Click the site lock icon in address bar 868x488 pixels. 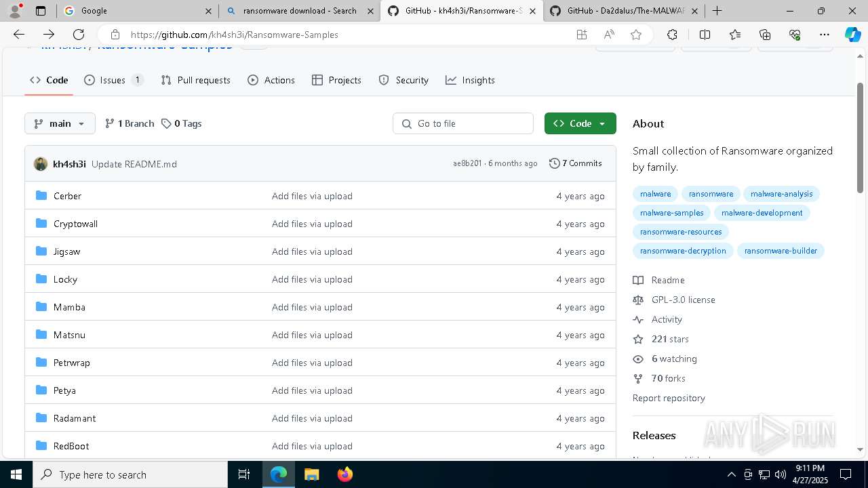click(115, 35)
